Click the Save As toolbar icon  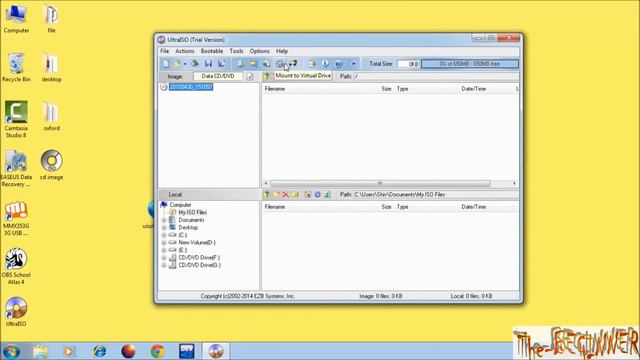pos(222,64)
